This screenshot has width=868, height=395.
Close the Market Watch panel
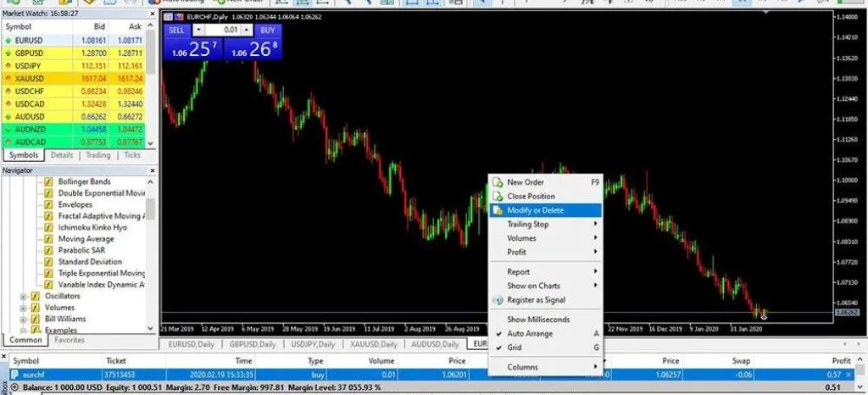[153, 14]
